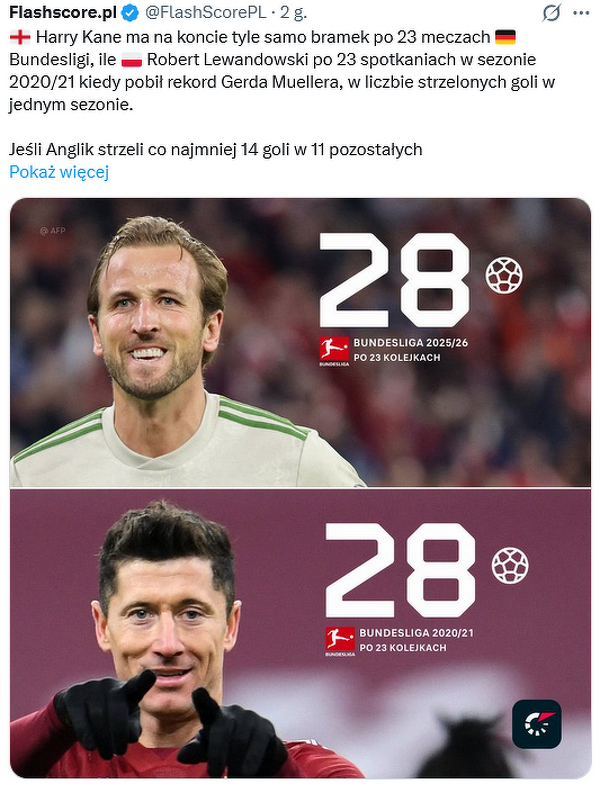600x793 pixels.
Task: Expand tweet with Pokaż więcej
Action: tap(59, 172)
